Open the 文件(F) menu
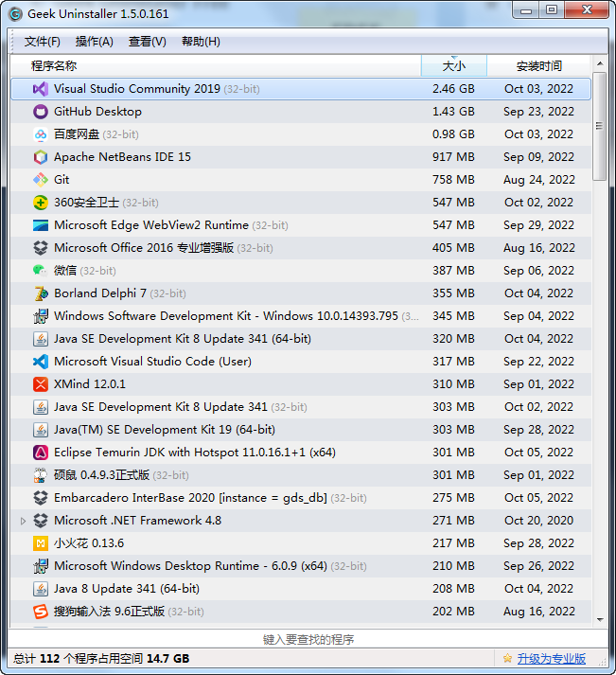 coord(43,42)
